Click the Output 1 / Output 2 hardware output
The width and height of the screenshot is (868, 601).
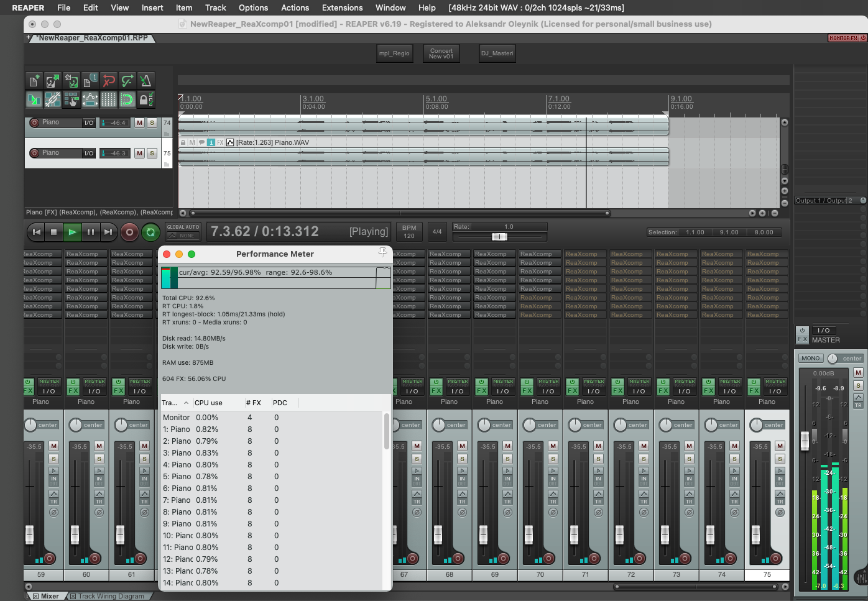[x=826, y=201]
